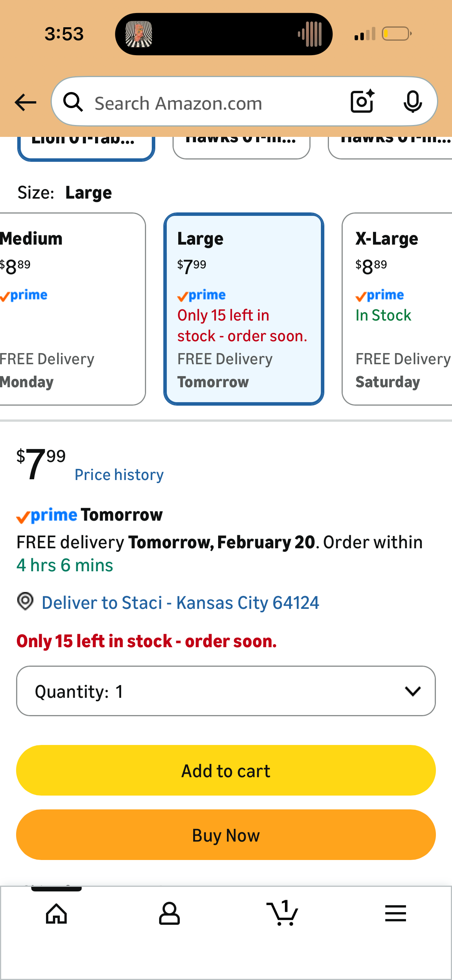
Task: Open the hamburger menu icon
Action: click(395, 913)
